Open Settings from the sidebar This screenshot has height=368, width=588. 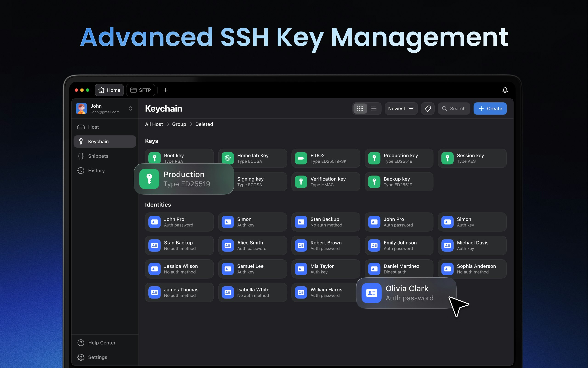[105, 357]
